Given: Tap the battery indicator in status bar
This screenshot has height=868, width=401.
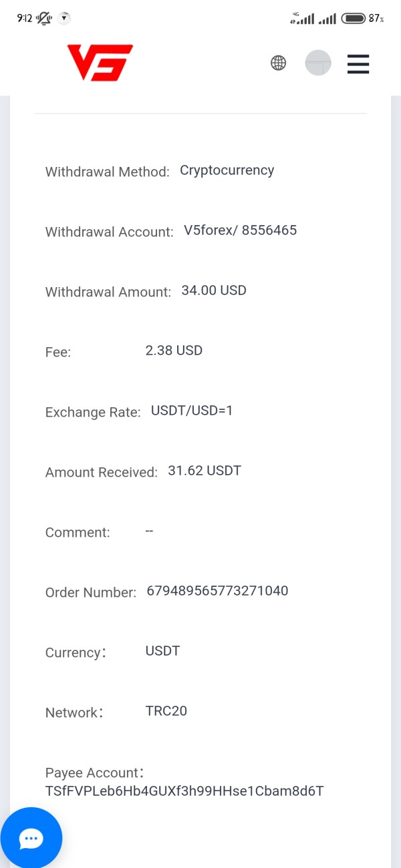Looking at the screenshot, I should pos(353,19).
